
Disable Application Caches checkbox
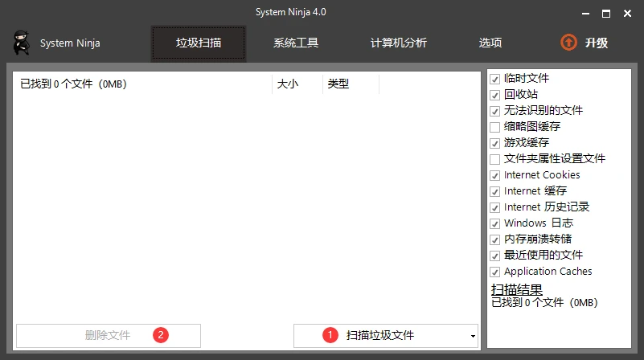[x=495, y=272]
